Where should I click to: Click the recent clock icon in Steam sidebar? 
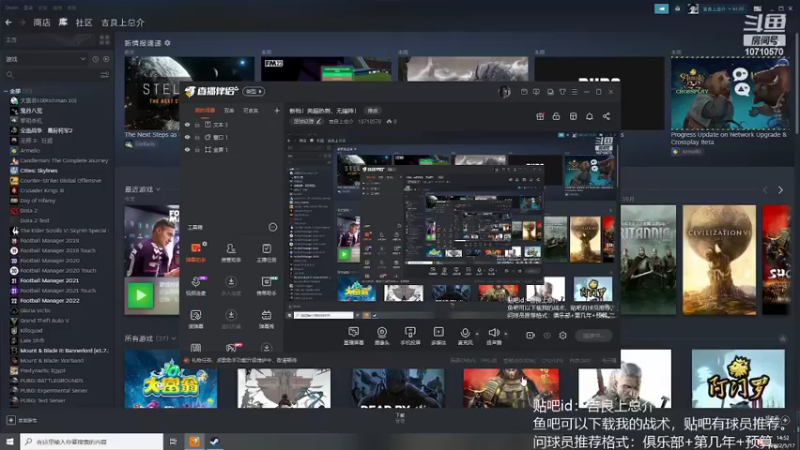(x=95, y=59)
